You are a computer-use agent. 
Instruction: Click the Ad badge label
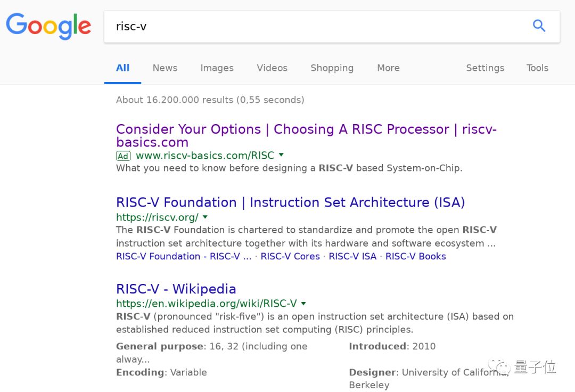click(123, 156)
